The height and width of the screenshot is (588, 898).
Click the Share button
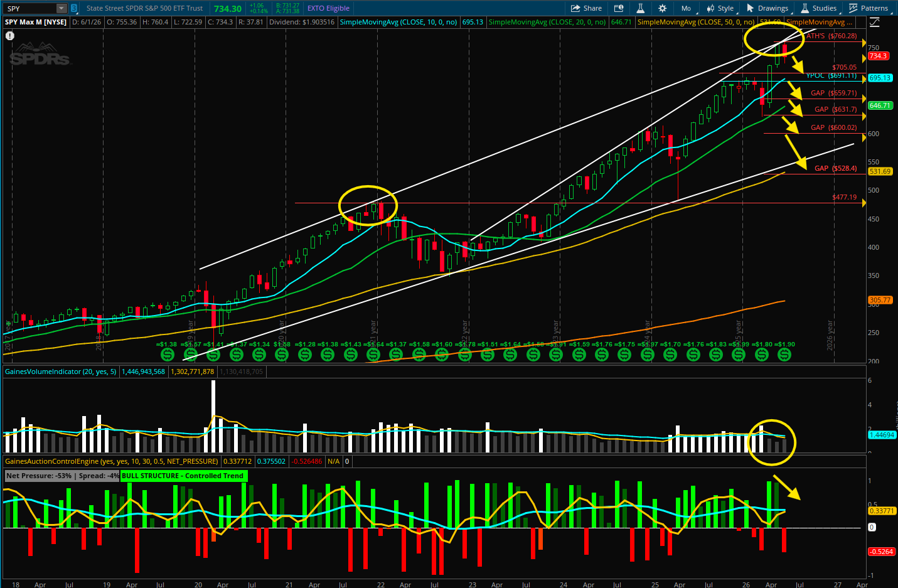[x=586, y=8]
